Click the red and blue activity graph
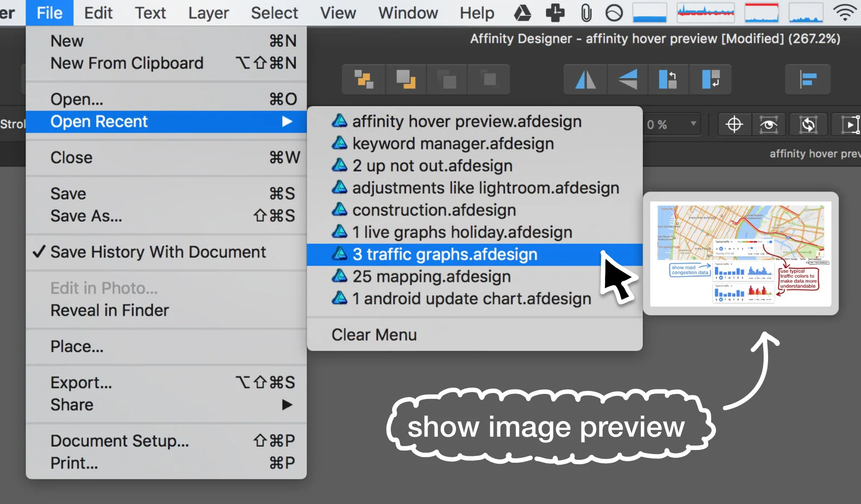This screenshot has height=504, width=861. (705, 13)
